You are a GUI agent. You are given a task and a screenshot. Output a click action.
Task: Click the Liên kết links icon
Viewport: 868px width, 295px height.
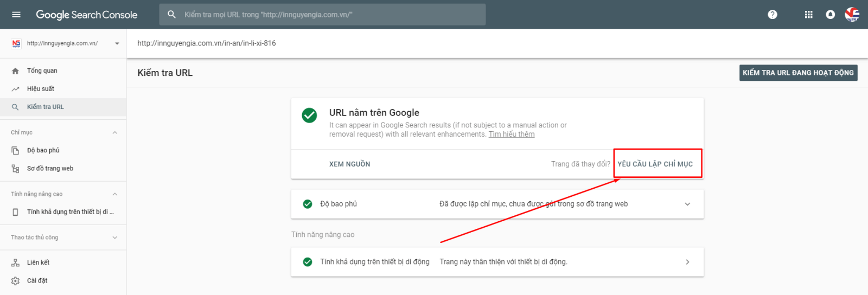pos(15,262)
